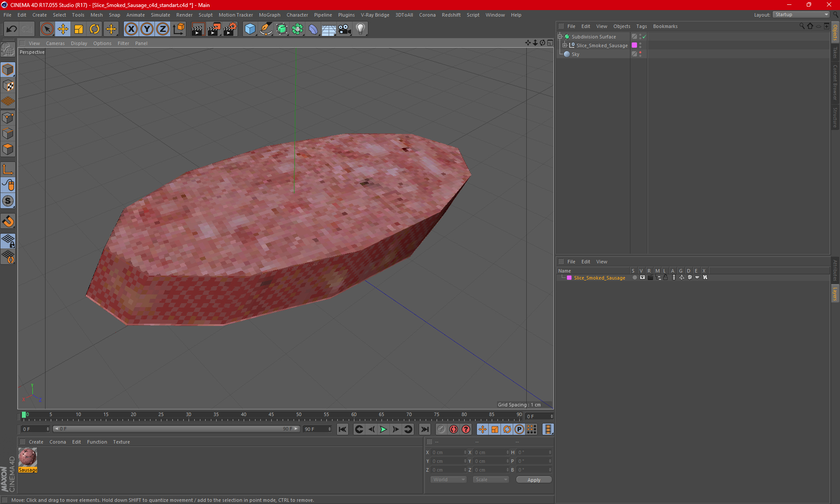Activate the Scale tool

click(79, 29)
